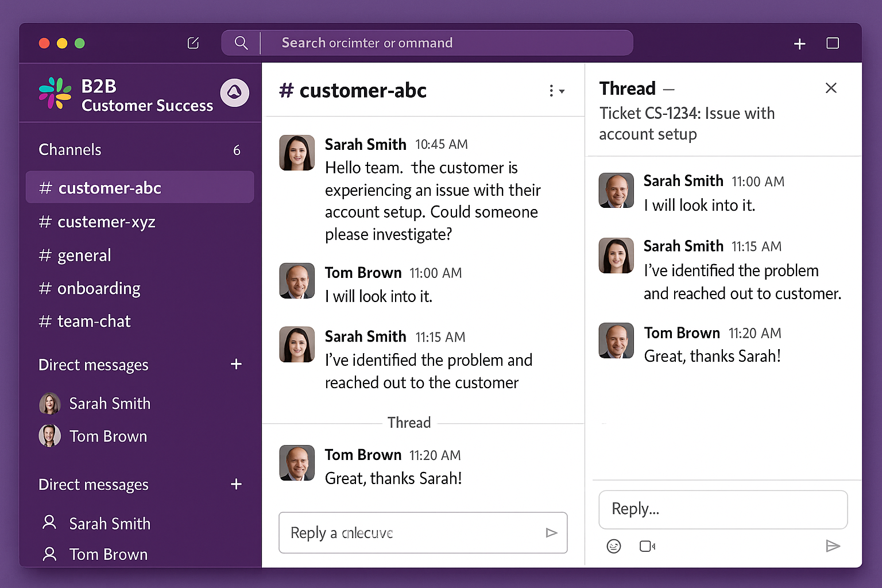Open channel options kebab dropdown
The height and width of the screenshot is (588, 882).
click(556, 91)
